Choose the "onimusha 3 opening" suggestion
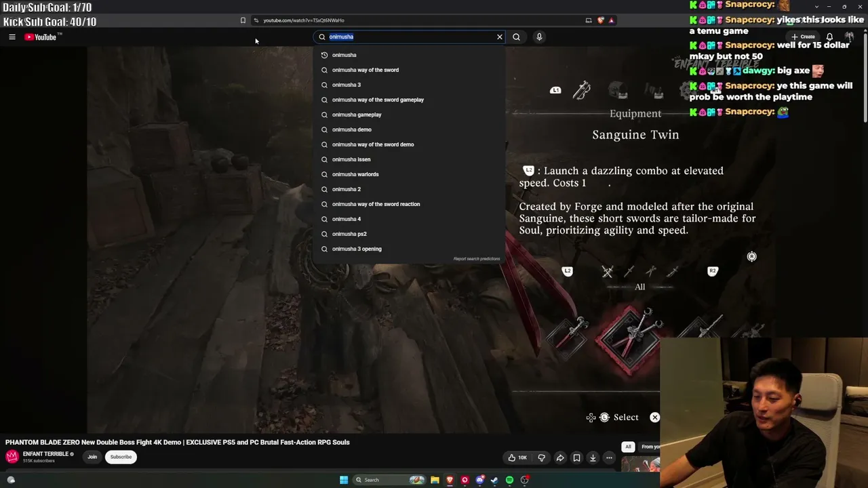The height and width of the screenshot is (488, 868). click(410, 249)
